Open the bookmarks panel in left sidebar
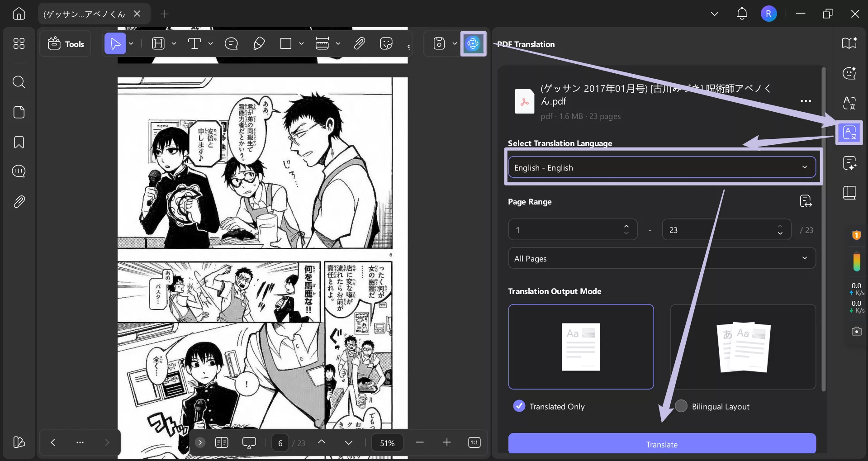Viewport: 868px width, 461px height. (x=19, y=142)
